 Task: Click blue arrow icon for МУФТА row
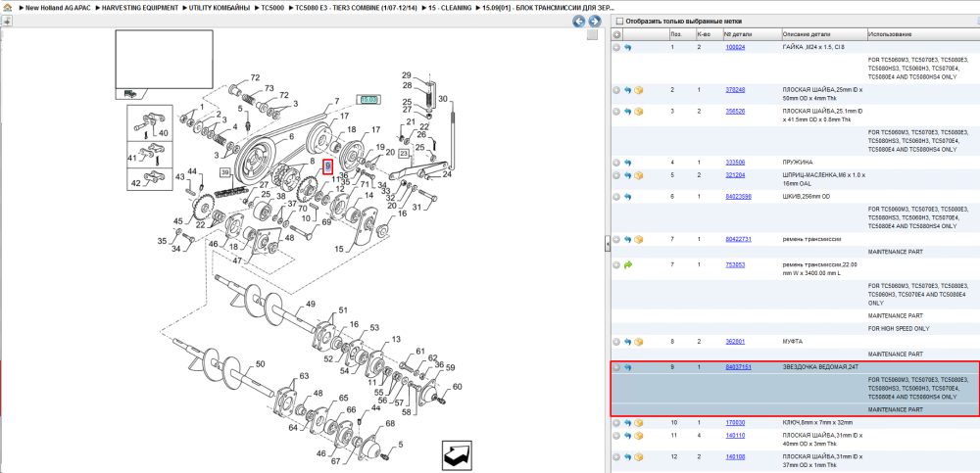coord(627,342)
